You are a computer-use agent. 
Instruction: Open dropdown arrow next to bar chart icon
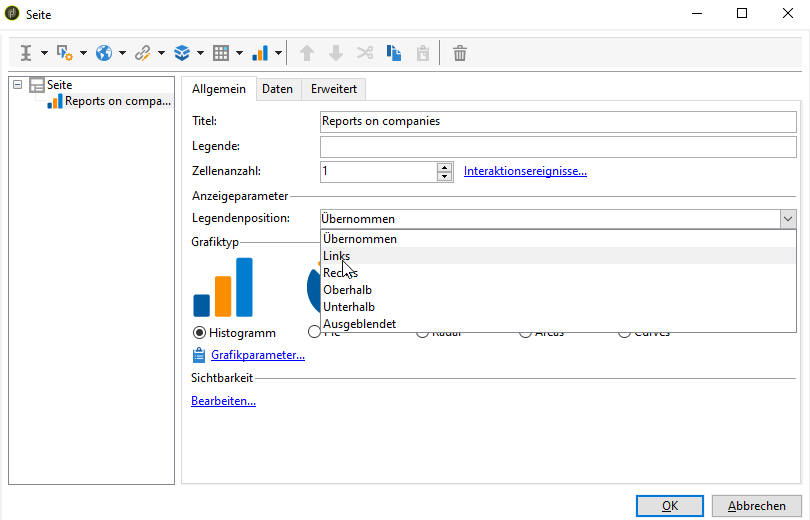(279, 53)
